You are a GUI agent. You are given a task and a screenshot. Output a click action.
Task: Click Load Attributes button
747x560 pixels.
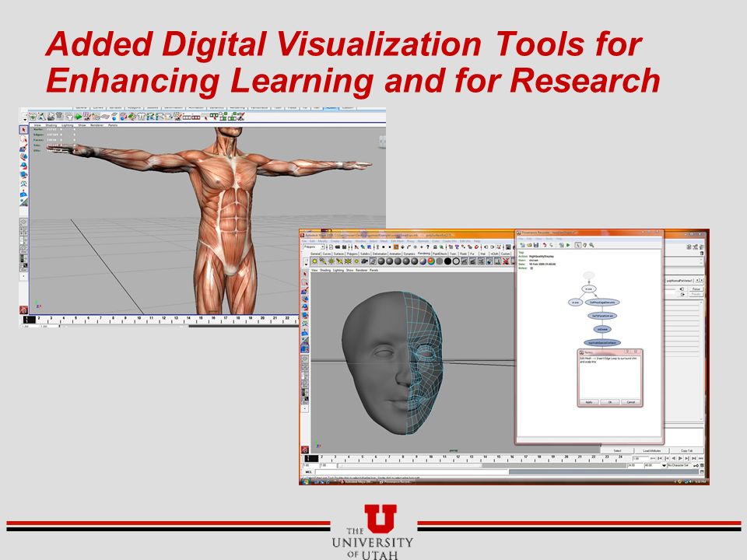click(x=652, y=450)
